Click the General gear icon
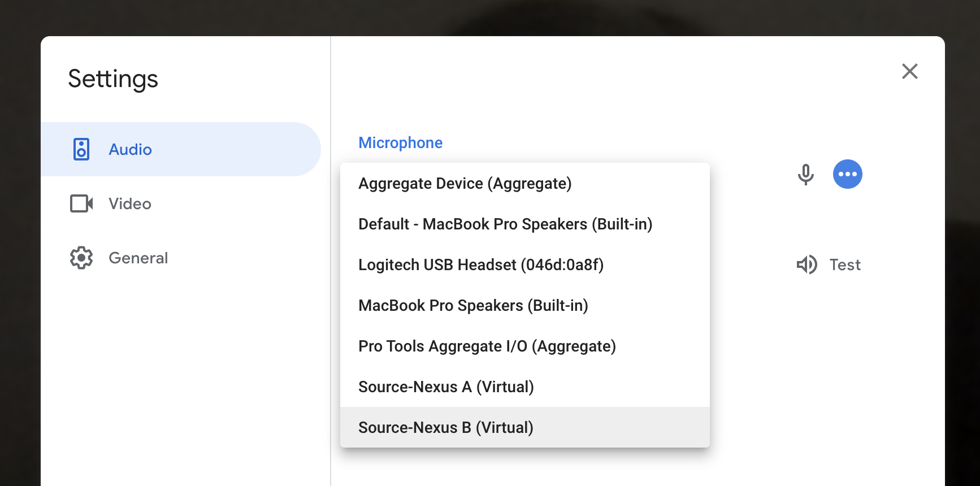This screenshot has height=486, width=980. (x=81, y=258)
